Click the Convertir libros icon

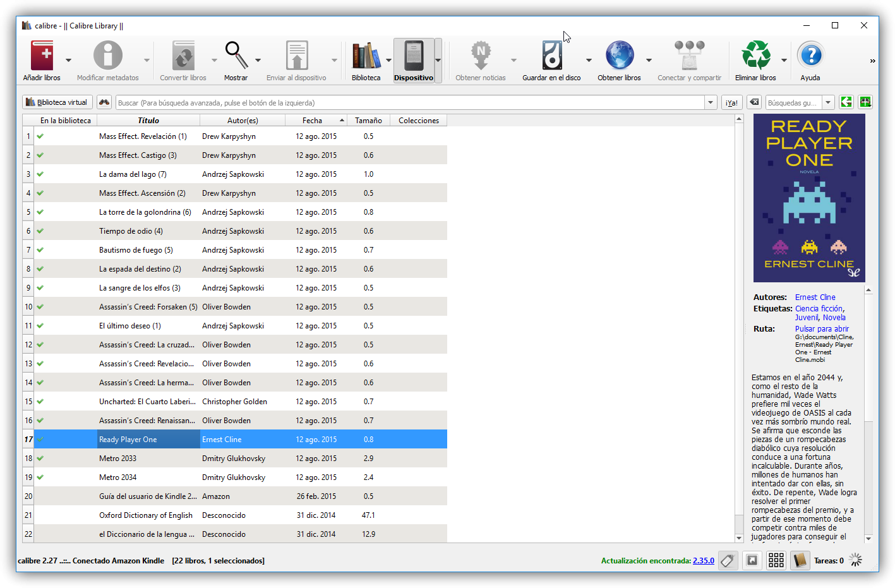pos(183,56)
